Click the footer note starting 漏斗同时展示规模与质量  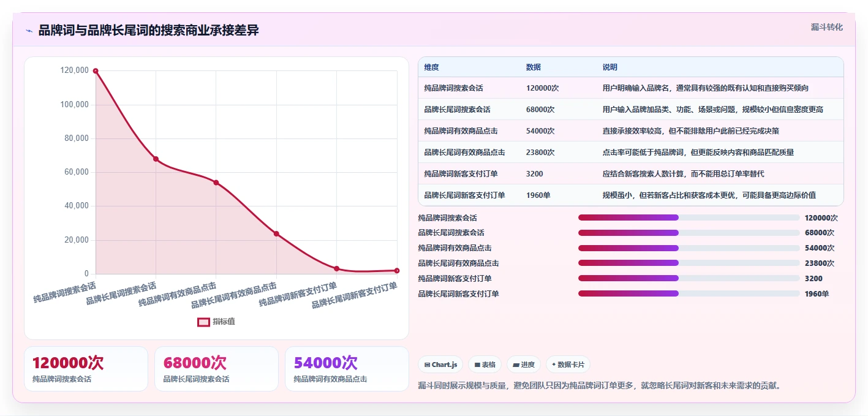(x=600, y=385)
